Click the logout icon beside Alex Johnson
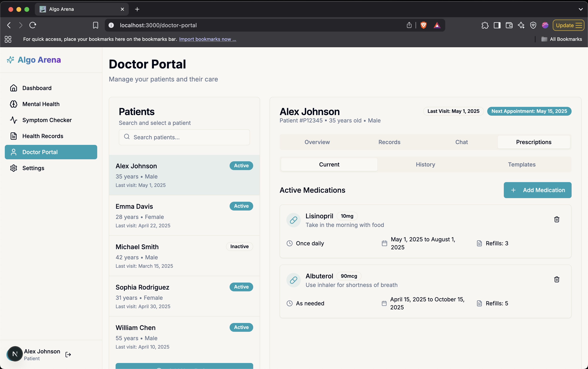 [68, 354]
